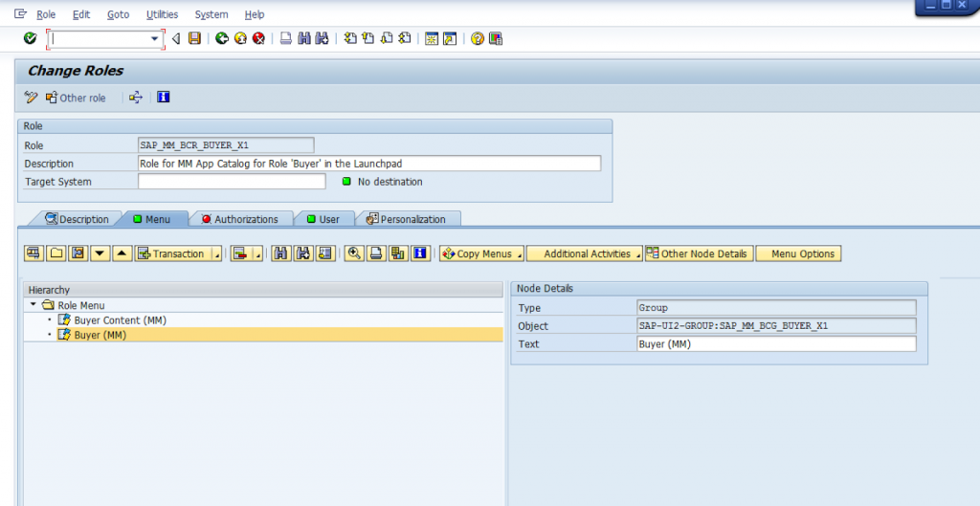Select the Buyer Content (MM) tree item
The height and width of the screenshot is (506, 980).
click(x=120, y=319)
